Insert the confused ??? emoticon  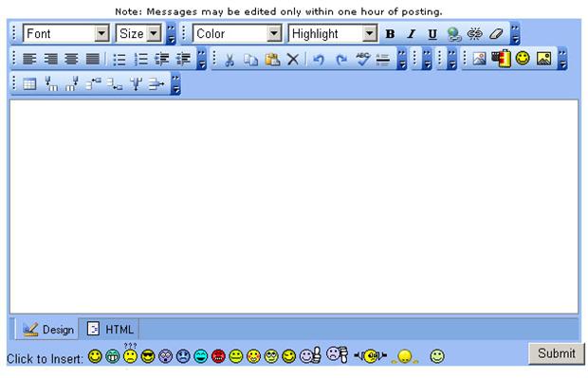click(130, 354)
